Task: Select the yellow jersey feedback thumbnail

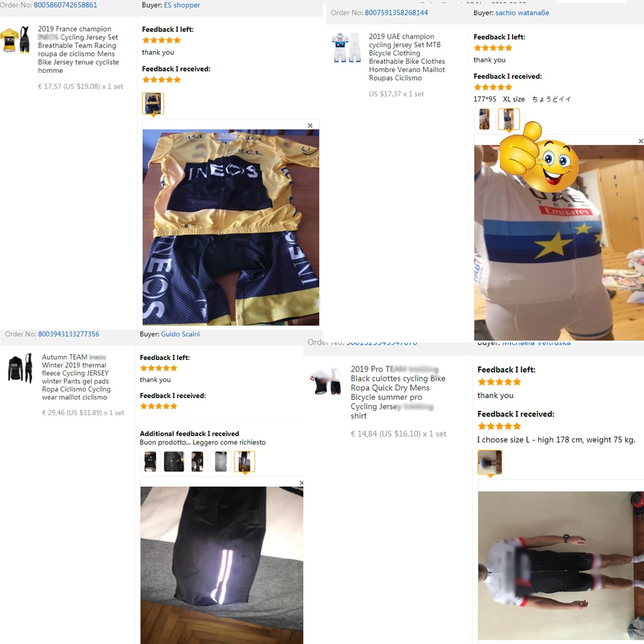Action: [153, 103]
